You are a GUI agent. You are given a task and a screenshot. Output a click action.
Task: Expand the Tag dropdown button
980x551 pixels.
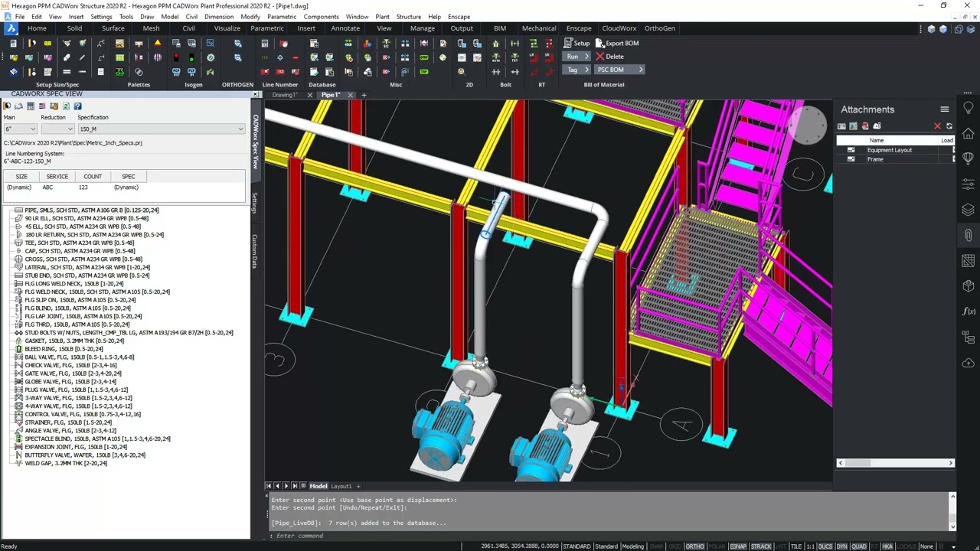tap(587, 70)
